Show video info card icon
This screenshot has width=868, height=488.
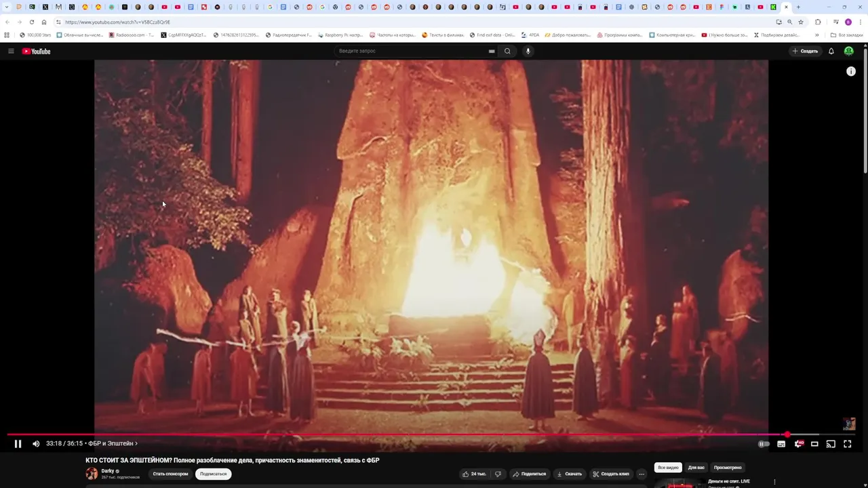click(x=851, y=71)
